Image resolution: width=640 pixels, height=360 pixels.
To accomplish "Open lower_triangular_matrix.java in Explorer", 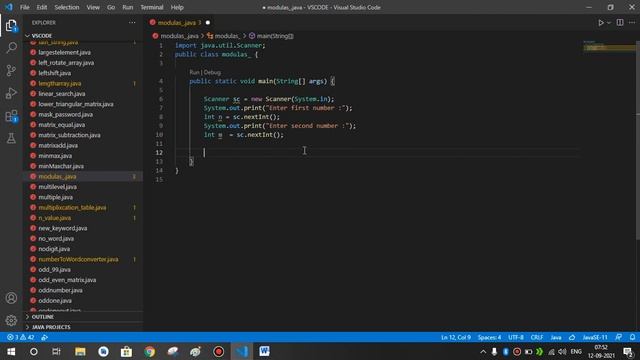I will click(x=76, y=104).
